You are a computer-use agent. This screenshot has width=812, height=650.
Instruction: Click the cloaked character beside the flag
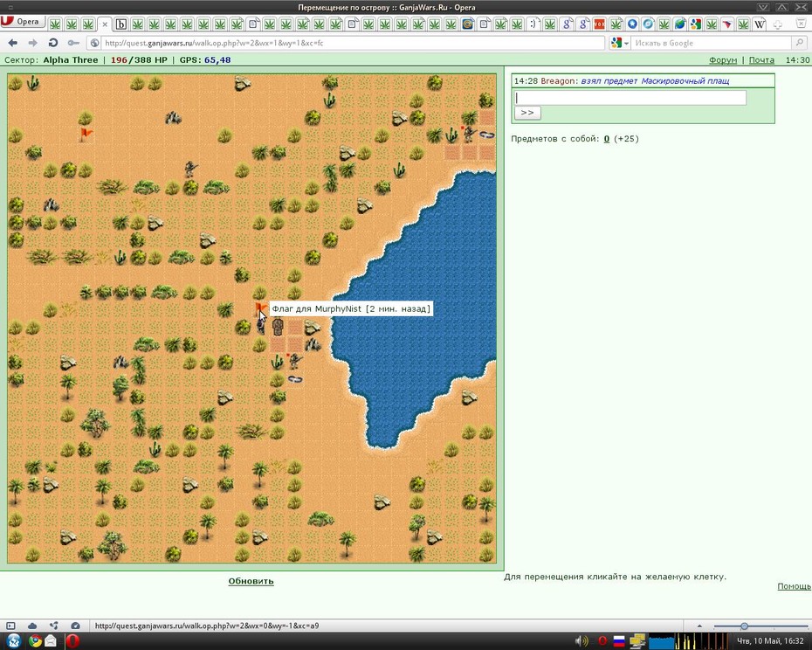coord(279,327)
